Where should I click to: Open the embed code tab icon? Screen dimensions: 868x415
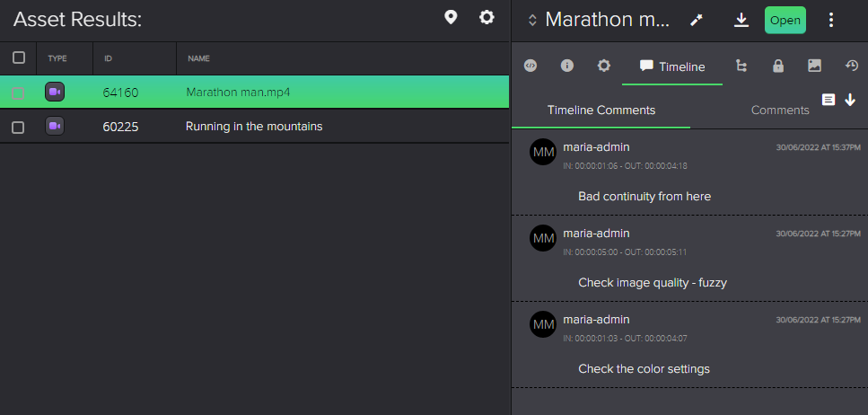tap(530, 66)
